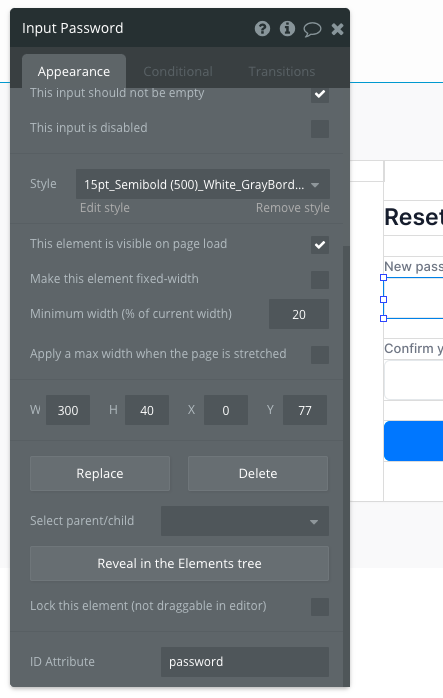Expand the Select parent/child dropdown

[x=245, y=521]
